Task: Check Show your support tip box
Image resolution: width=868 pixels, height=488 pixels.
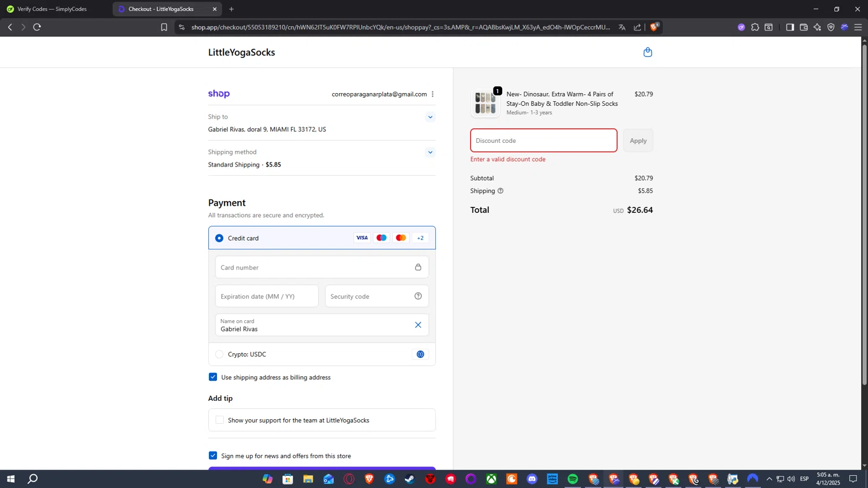Action: pos(220,420)
